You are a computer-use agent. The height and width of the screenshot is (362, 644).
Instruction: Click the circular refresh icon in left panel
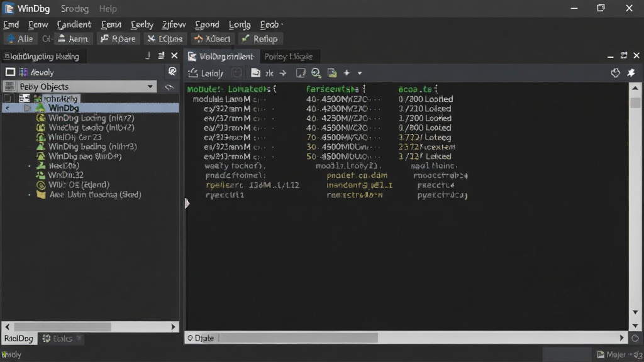(x=172, y=72)
